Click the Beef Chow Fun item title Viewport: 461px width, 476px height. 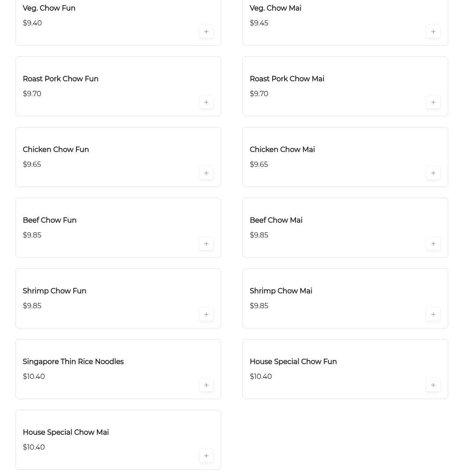point(50,220)
